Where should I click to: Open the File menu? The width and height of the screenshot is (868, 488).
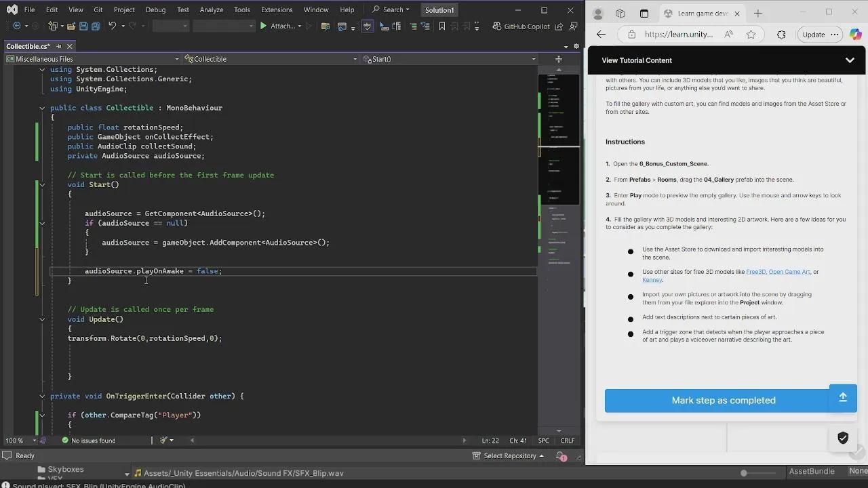coord(30,9)
